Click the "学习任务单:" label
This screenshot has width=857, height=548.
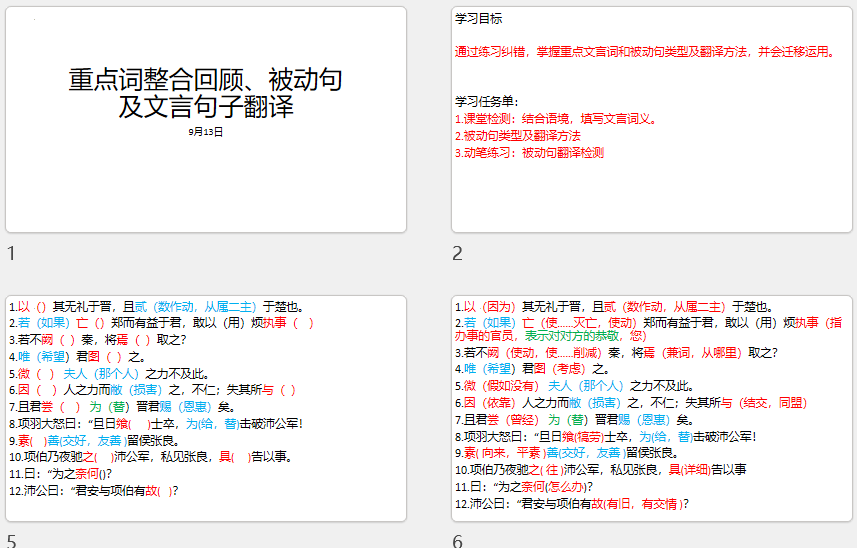[x=487, y=101]
